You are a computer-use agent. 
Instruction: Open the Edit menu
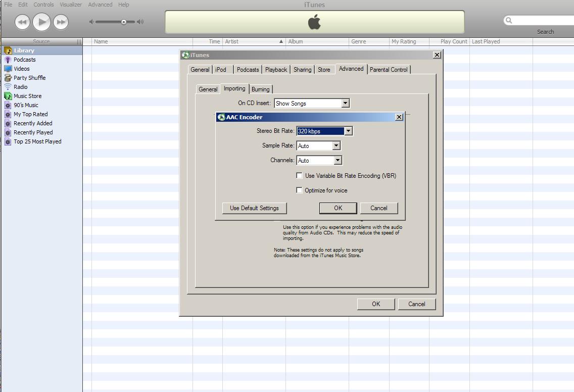(23, 5)
